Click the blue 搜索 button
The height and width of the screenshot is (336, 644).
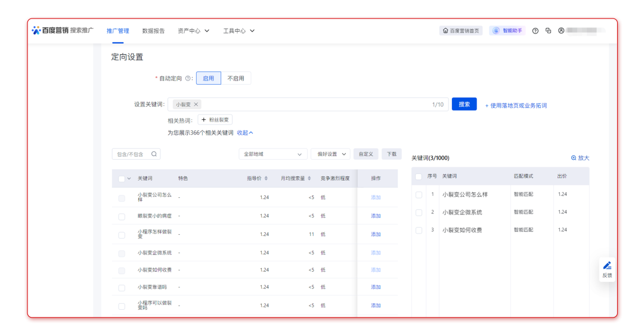click(464, 104)
